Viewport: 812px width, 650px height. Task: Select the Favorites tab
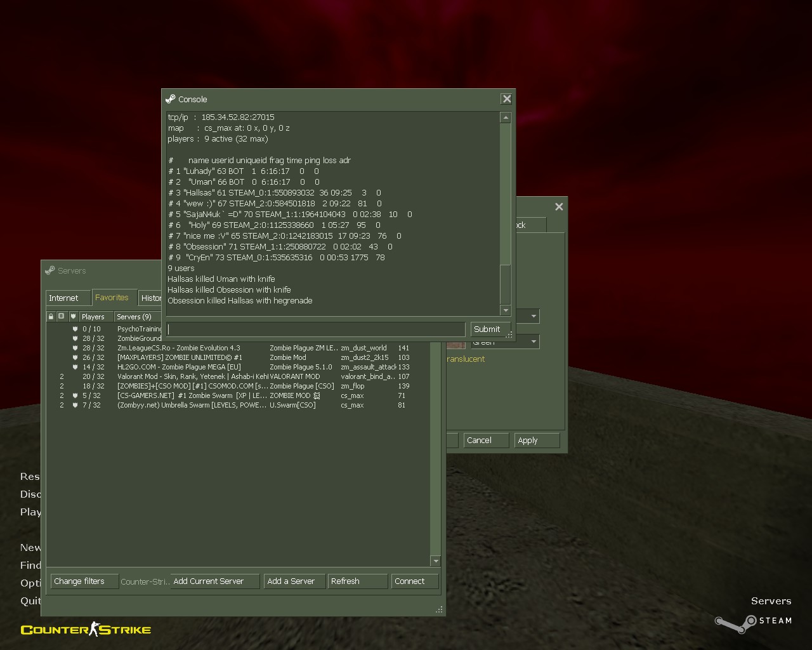tap(112, 297)
